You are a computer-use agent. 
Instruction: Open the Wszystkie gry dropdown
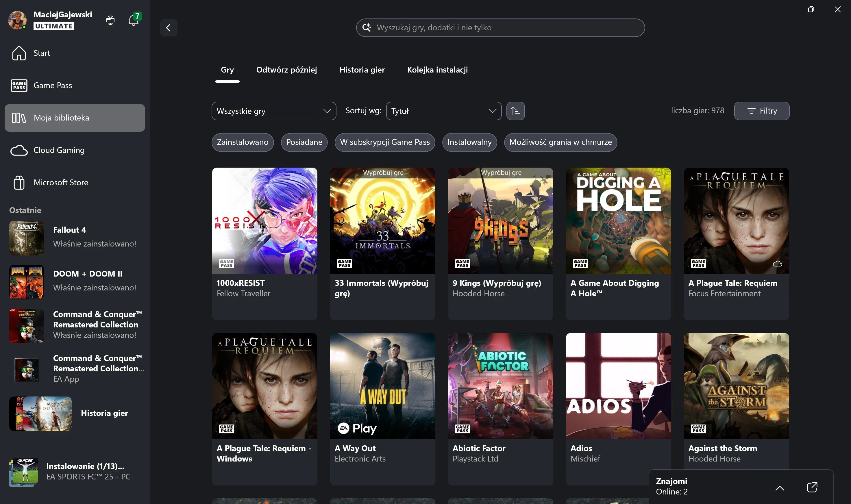point(273,111)
